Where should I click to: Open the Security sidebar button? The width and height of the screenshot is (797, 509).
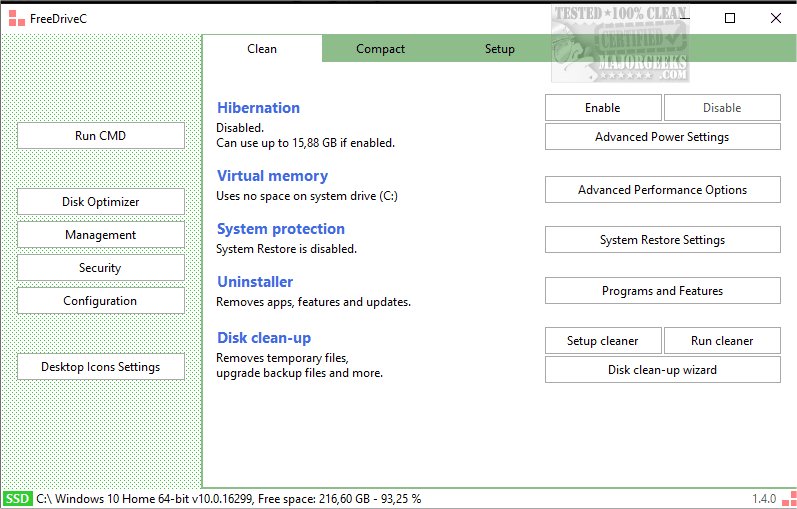click(x=101, y=268)
